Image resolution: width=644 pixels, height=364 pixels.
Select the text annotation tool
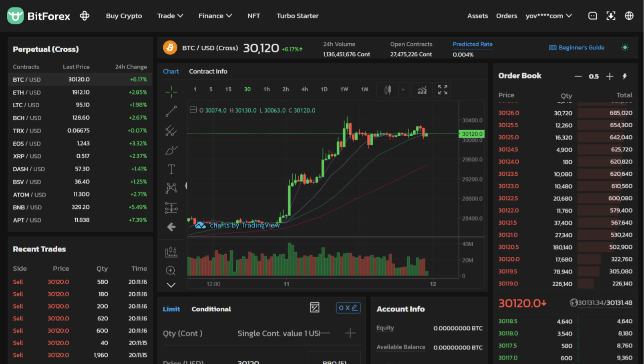(171, 169)
